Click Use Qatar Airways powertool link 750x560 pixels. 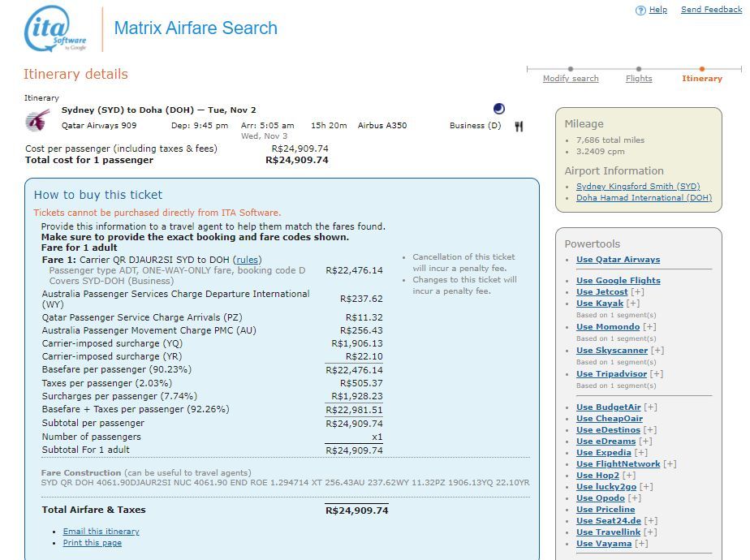[x=618, y=259]
